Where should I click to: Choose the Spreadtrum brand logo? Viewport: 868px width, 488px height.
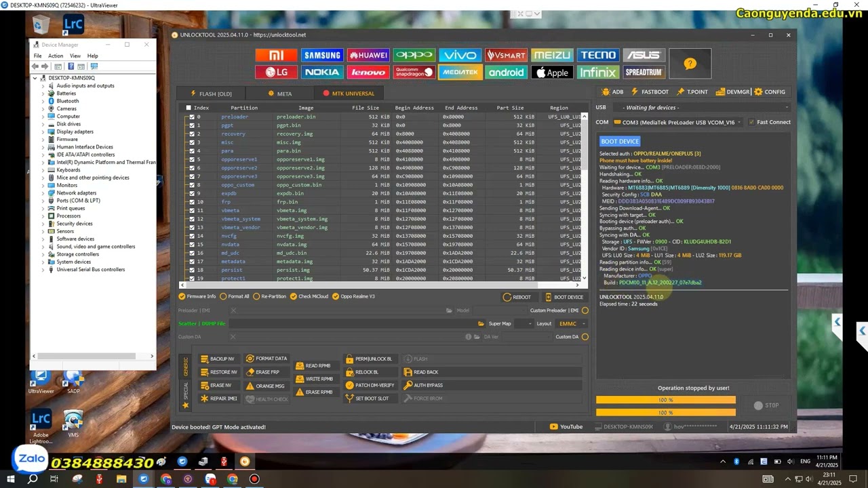[644, 72]
